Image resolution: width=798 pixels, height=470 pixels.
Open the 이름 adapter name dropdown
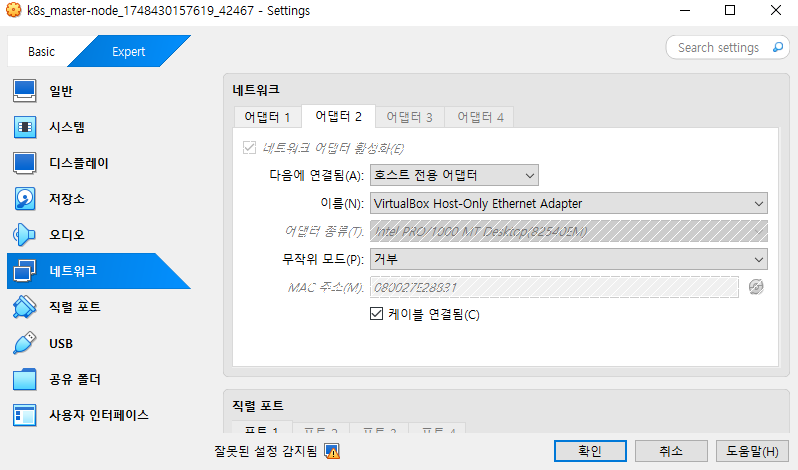pyautogui.click(x=568, y=203)
